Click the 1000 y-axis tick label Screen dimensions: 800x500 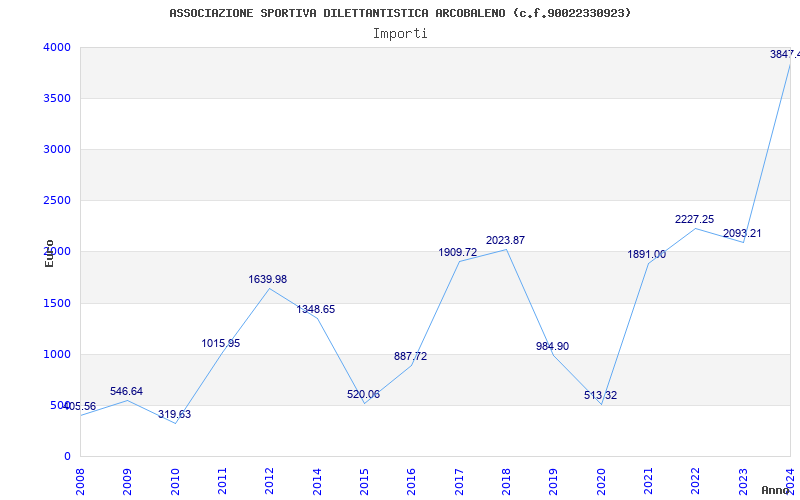55,355
